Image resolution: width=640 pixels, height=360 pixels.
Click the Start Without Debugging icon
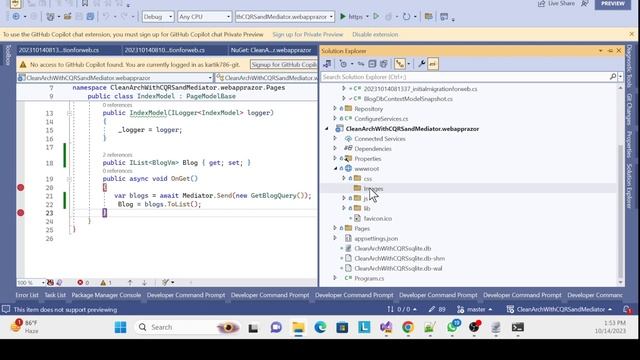point(376,17)
